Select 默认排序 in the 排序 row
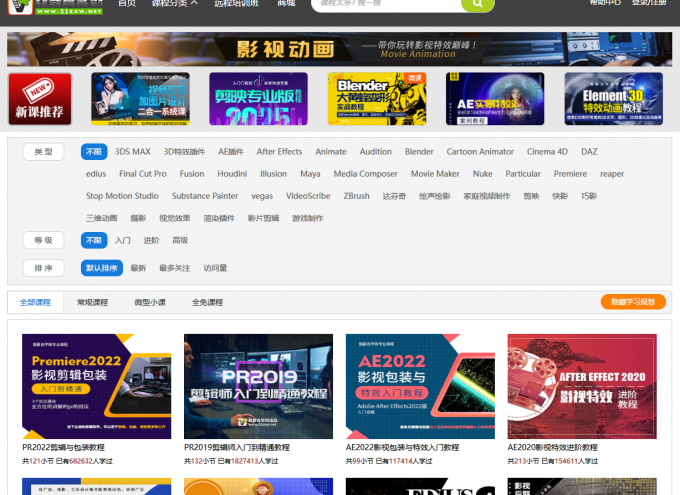This screenshot has width=680, height=495. coord(102,268)
